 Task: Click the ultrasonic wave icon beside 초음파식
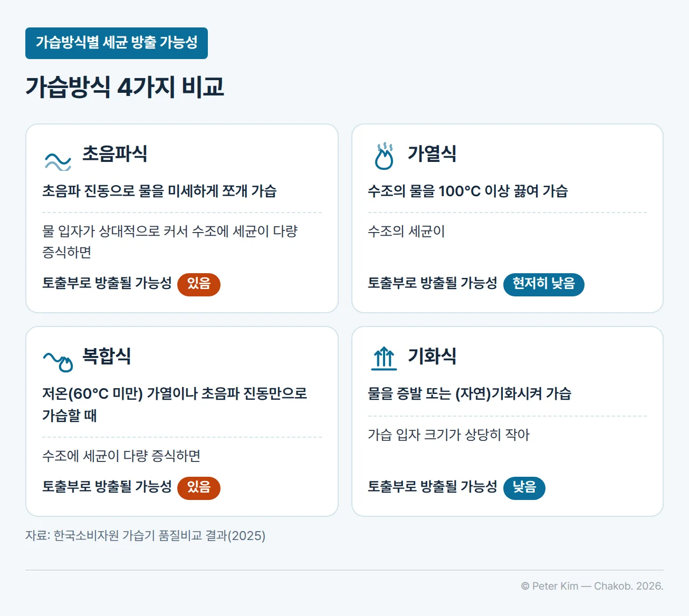click(58, 161)
